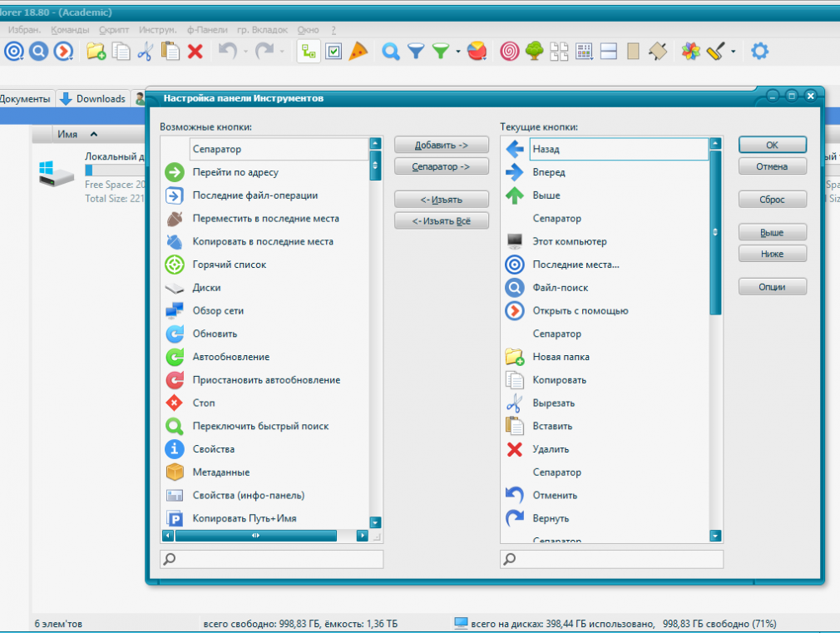Confirm the dialog with OK
The image size is (840, 633).
click(772, 146)
